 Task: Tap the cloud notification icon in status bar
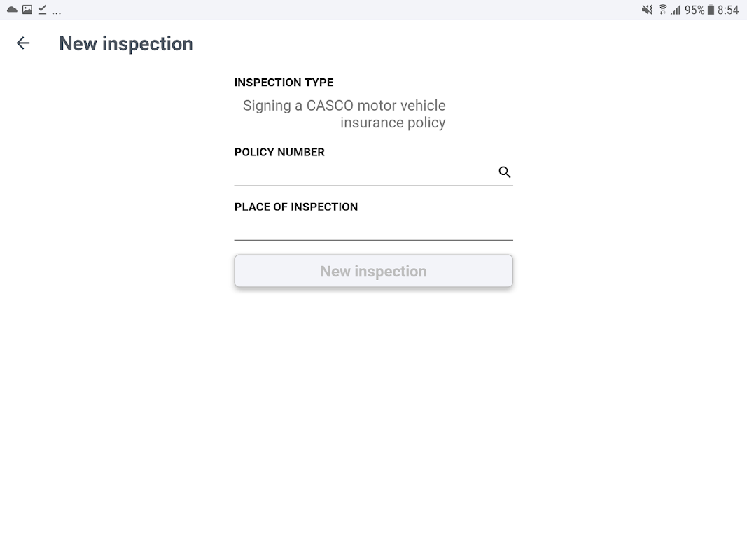point(11,10)
